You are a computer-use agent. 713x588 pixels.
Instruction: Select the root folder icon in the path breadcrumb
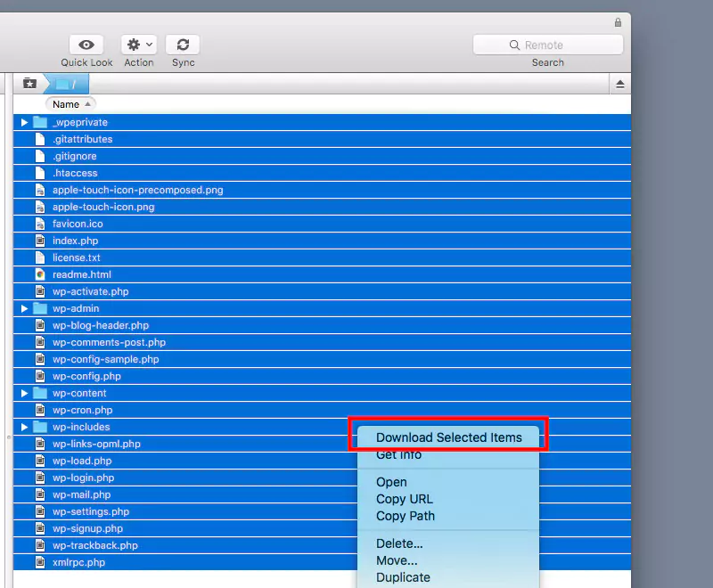tap(61, 82)
